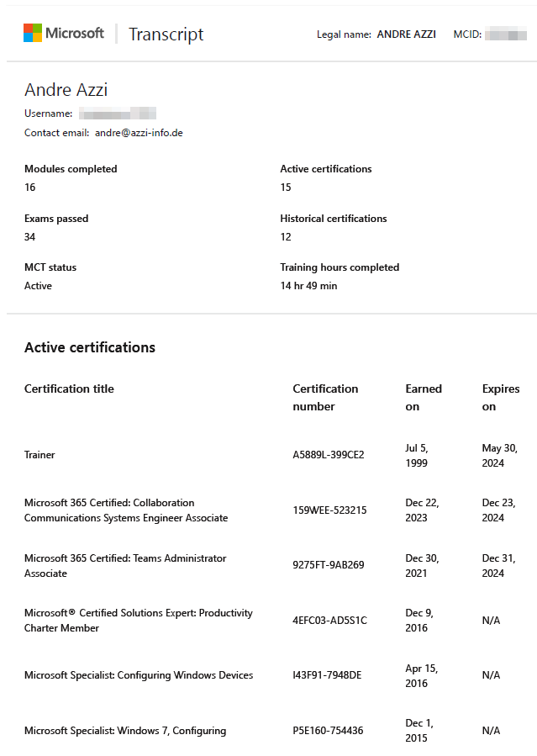Click expiry date 'May 30, 2024'
This screenshot has width=537, height=756.
point(500,455)
